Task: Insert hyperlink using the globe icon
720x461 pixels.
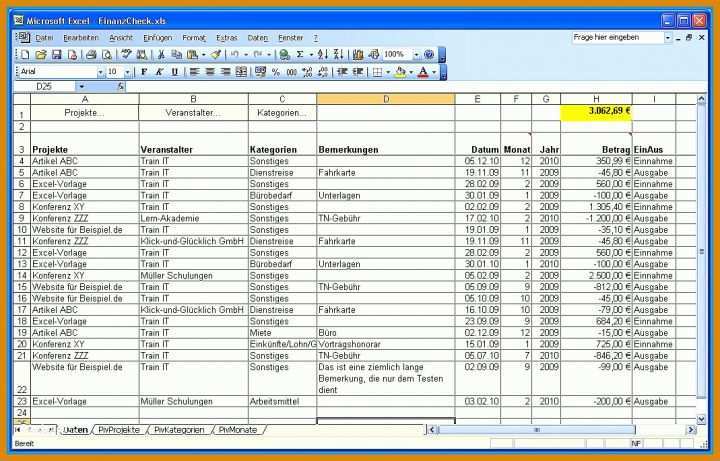Action: pyautogui.click(x=284, y=55)
